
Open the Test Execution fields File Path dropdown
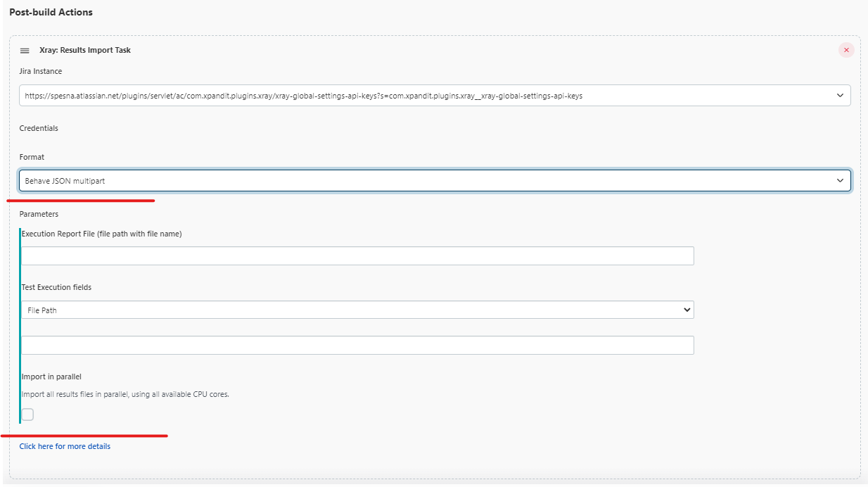click(x=357, y=310)
